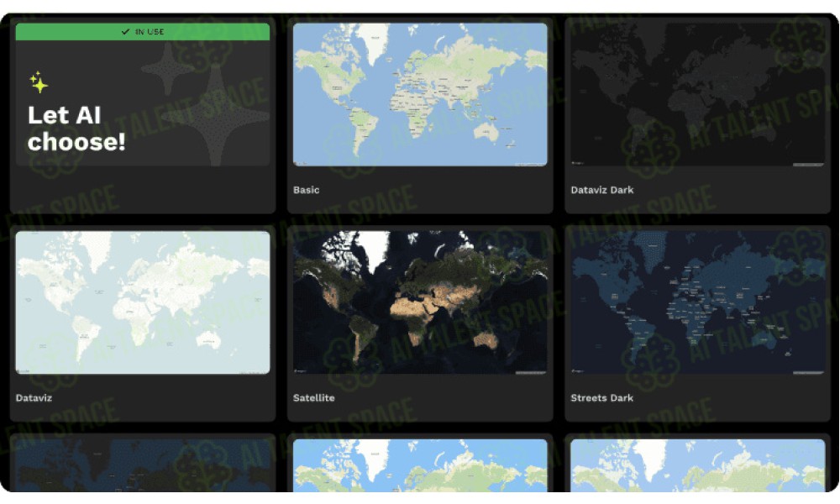Click the Dataviz Dark label
The height and width of the screenshot is (504, 840).
(x=602, y=190)
